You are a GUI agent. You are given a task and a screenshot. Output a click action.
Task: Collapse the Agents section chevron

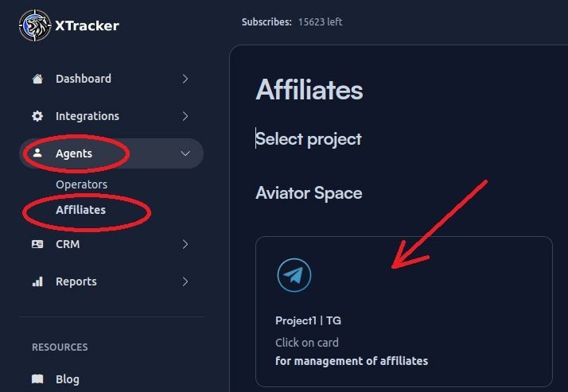185,153
